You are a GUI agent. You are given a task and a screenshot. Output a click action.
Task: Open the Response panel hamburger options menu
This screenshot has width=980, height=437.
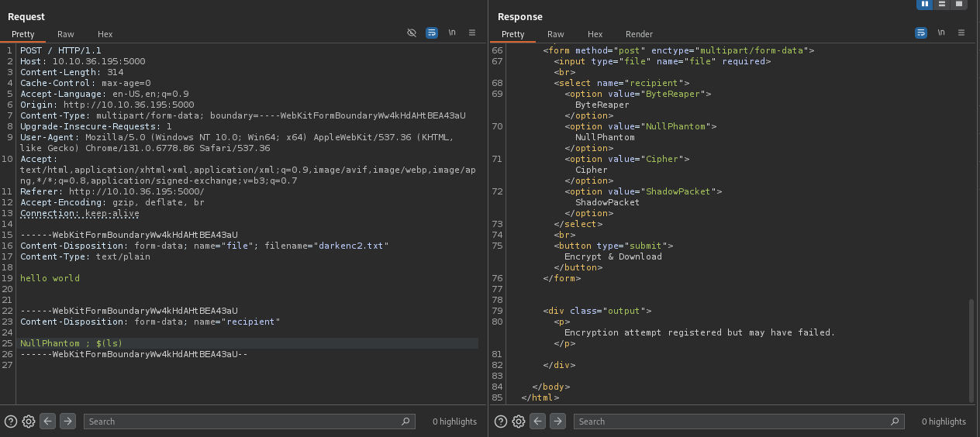(961, 33)
